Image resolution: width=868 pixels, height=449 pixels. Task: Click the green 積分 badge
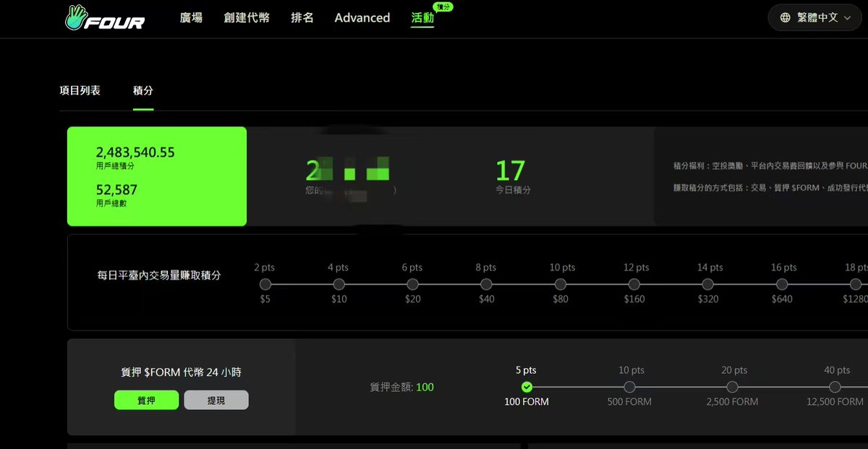click(x=444, y=7)
